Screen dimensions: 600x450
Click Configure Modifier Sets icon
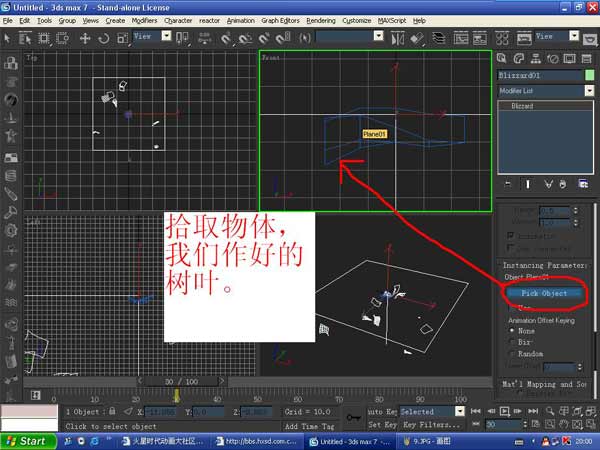(583, 184)
